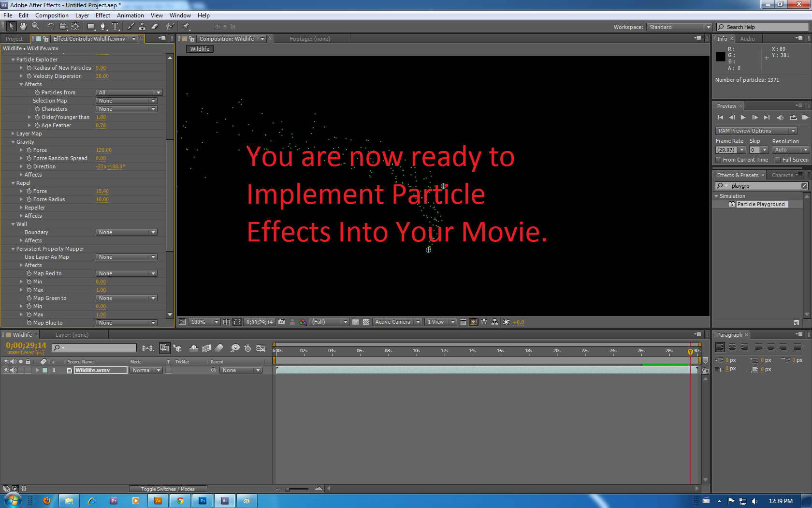The height and width of the screenshot is (508, 812).
Task: Select the Particle Playground preset
Action: click(x=762, y=204)
